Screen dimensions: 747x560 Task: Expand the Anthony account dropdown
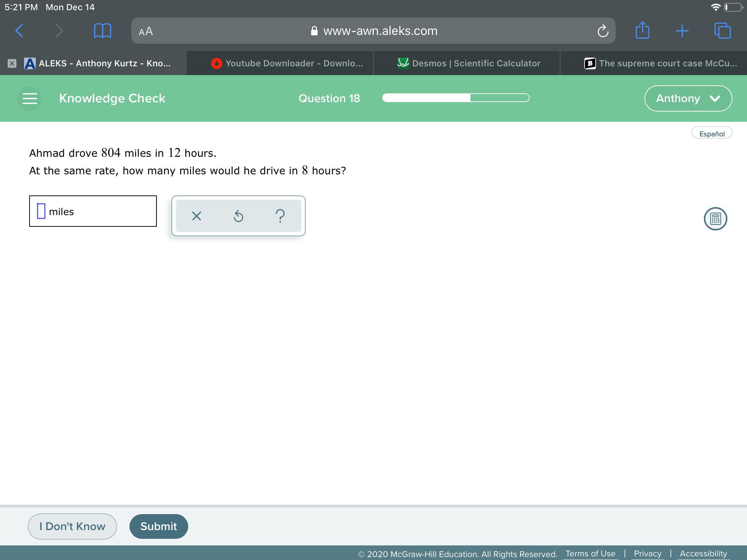(688, 98)
